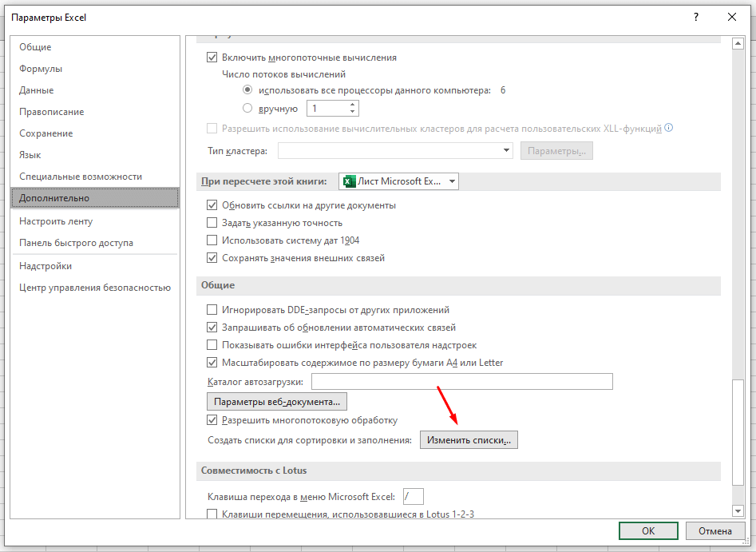756x552 pixels.
Task: Increase manual thread count with up arrow
Action: tap(352, 104)
